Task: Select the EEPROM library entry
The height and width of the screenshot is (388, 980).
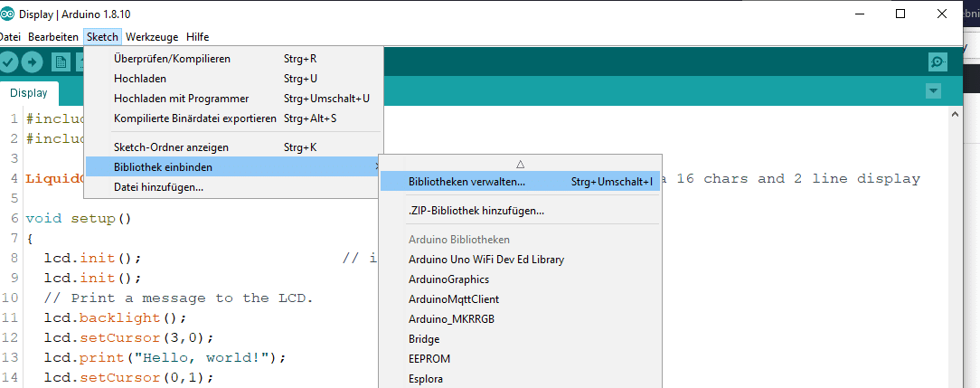Action: pyautogui.click(x=429, y=359)
